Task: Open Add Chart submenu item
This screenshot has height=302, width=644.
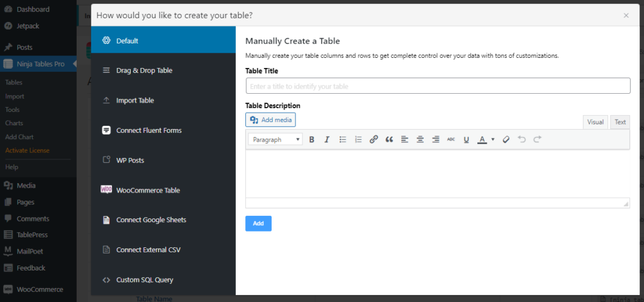Action: (19, 137)
